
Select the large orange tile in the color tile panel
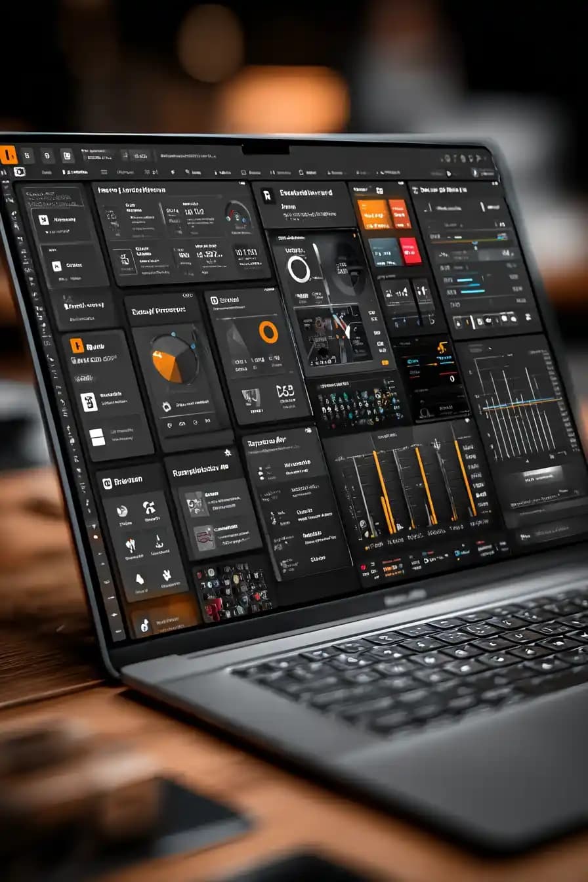(373, 214)
